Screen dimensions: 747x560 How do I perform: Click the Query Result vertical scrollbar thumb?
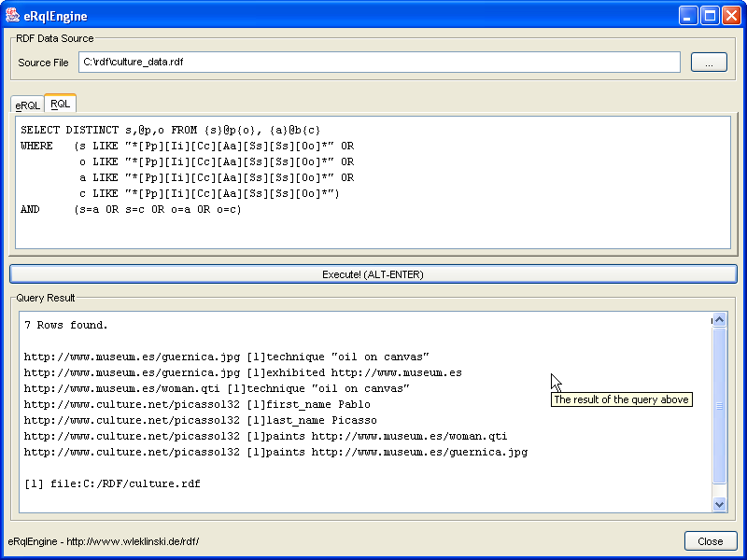click(x=719, y=406)
